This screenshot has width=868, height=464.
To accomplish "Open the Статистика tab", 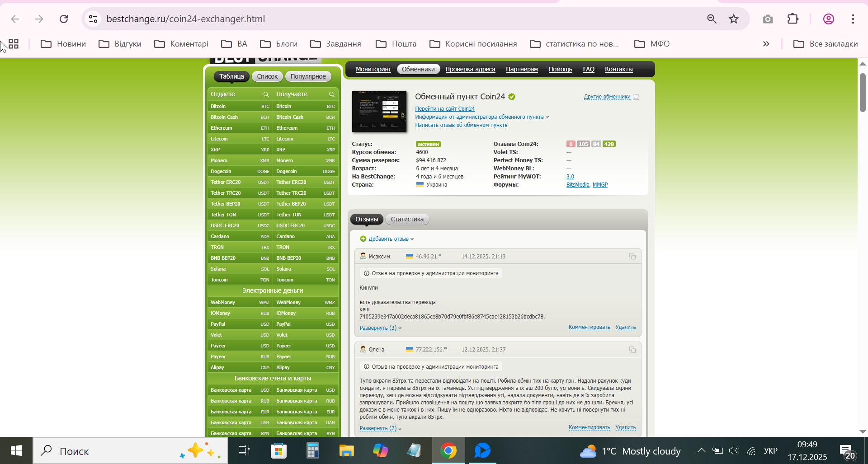I will [x=407, y=219].
